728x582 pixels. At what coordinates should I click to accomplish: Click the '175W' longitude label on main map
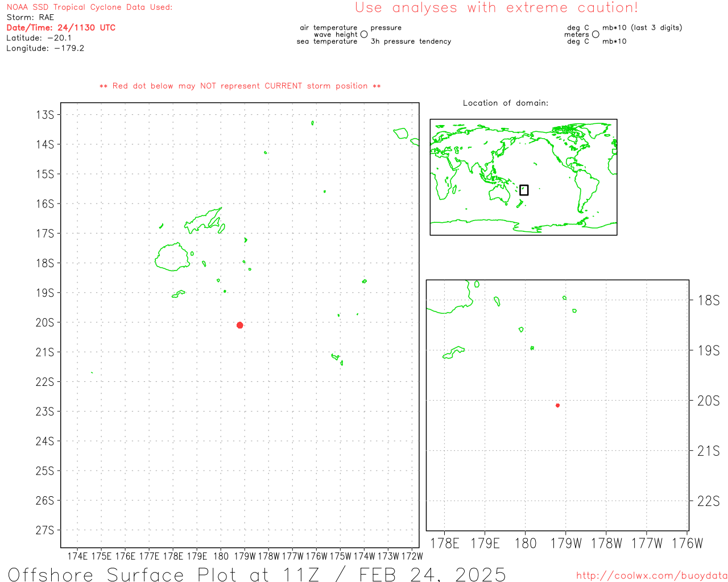coord(340,556)
